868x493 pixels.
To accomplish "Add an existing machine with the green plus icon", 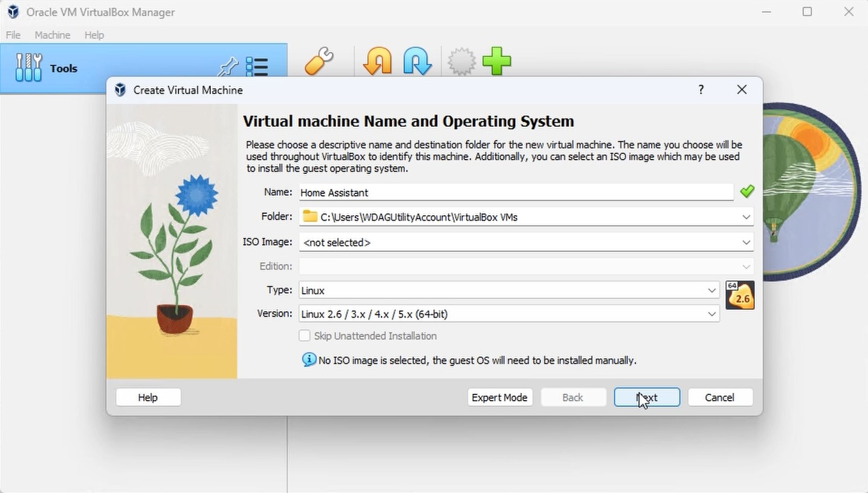I will 497,61.
